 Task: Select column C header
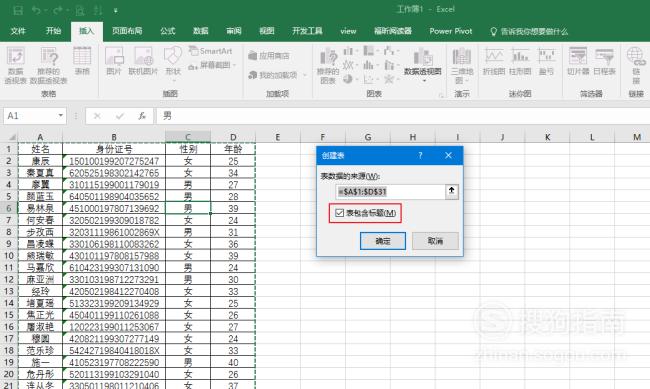pos(188,137)
